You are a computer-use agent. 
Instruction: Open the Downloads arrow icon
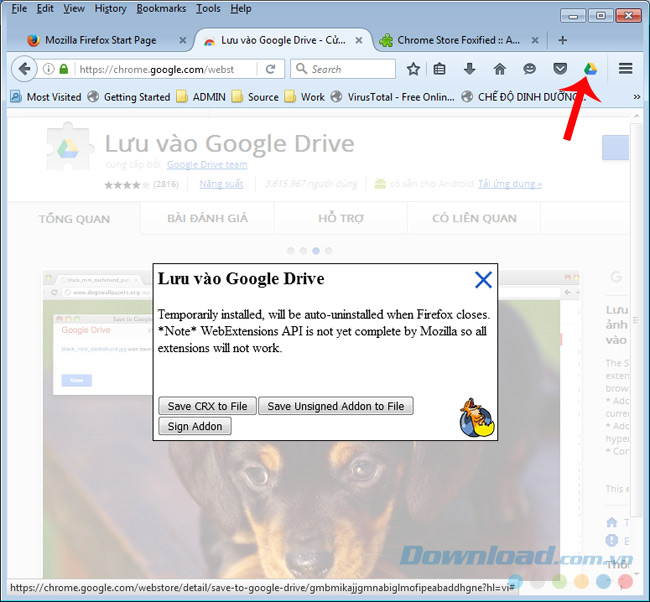click(x=469, y=69)
